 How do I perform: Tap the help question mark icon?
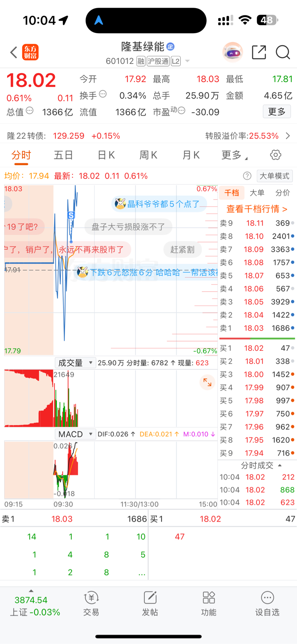point(247,176)
